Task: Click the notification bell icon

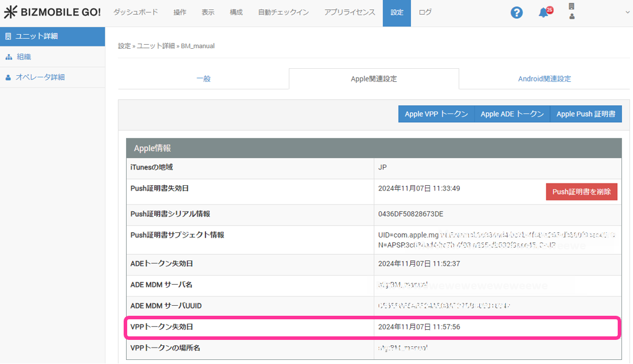Action: pos(543,13)
